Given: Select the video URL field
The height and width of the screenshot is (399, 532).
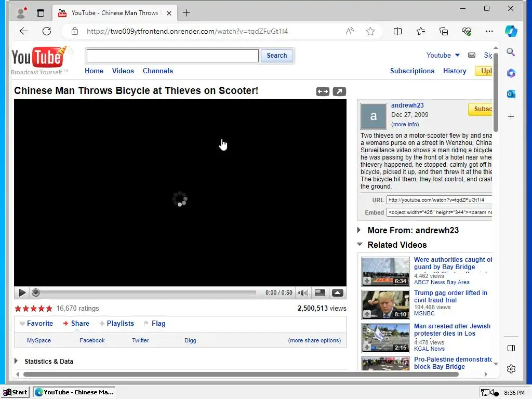Looking at the screenshot, I should [439, 200].
